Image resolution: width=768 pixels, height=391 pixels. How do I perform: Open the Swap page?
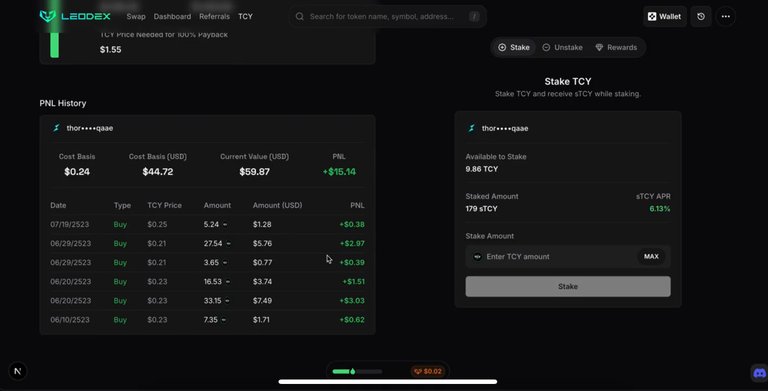(136, 16)
